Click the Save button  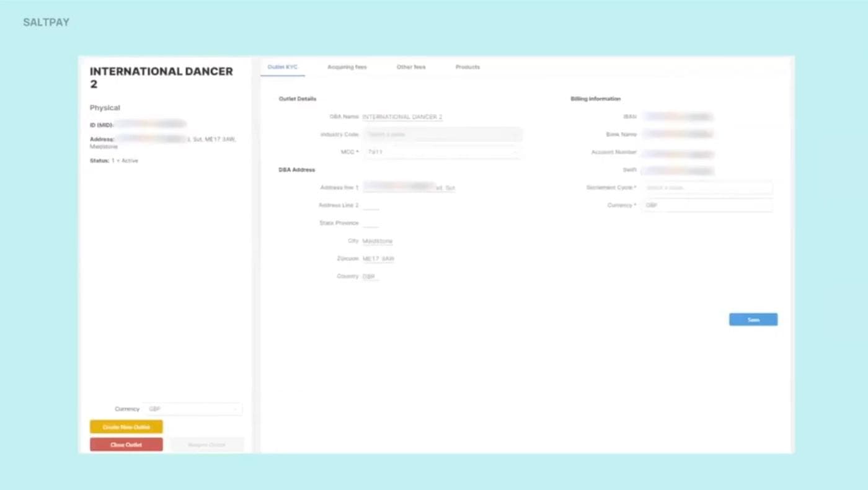click(x=753, y=319)
